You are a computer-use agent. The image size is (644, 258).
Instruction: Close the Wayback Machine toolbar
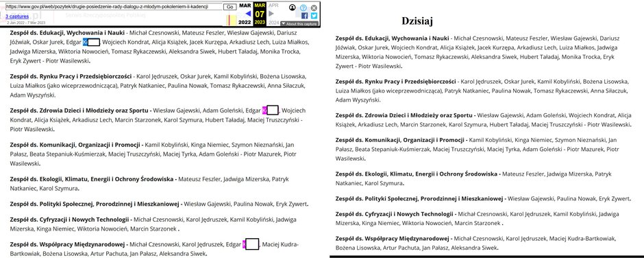coord(314,8)
